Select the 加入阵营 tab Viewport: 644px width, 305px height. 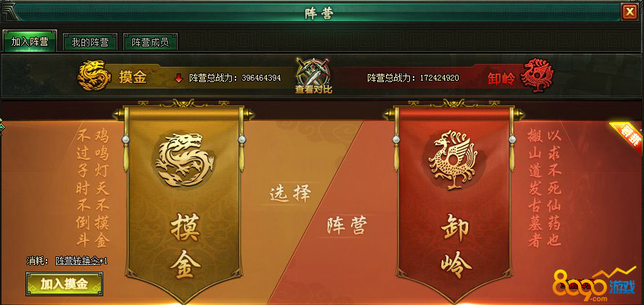(x=30, y=41)
